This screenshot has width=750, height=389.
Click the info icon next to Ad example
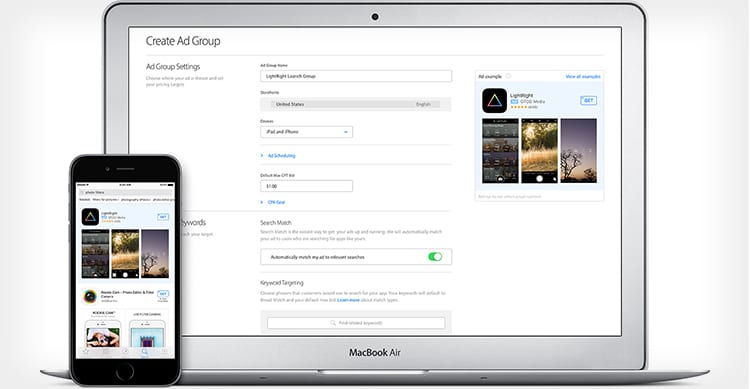coord(508,76)
